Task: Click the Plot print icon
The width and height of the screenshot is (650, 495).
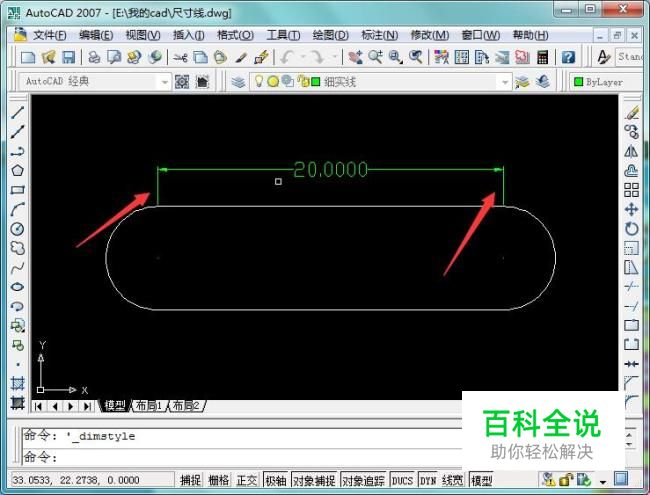Action: pos(95,57)
